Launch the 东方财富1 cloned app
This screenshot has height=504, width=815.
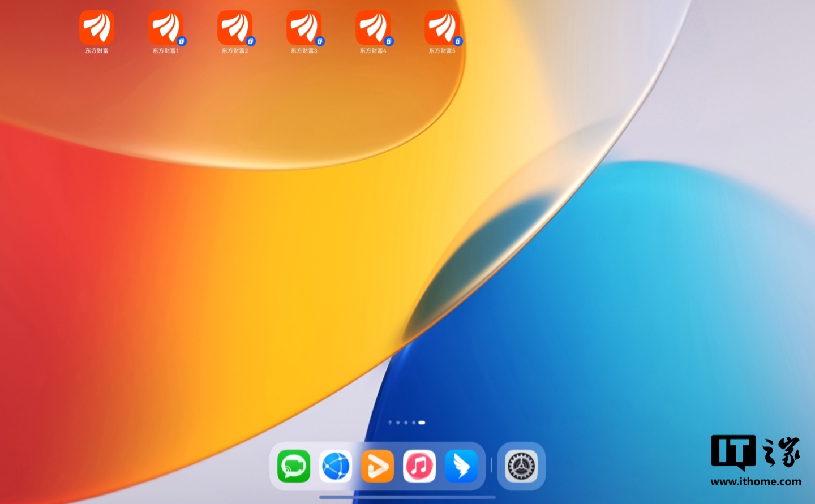pyautogui.click(x=166, y=28)
